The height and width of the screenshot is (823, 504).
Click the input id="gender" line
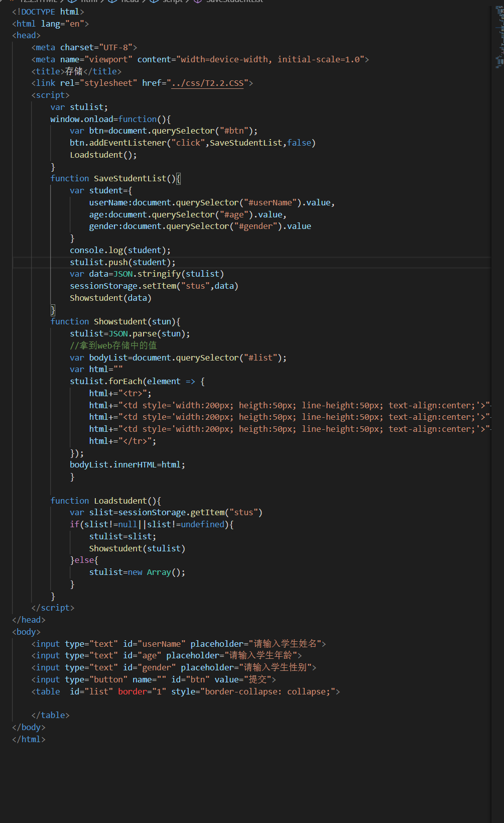[174, 667]
